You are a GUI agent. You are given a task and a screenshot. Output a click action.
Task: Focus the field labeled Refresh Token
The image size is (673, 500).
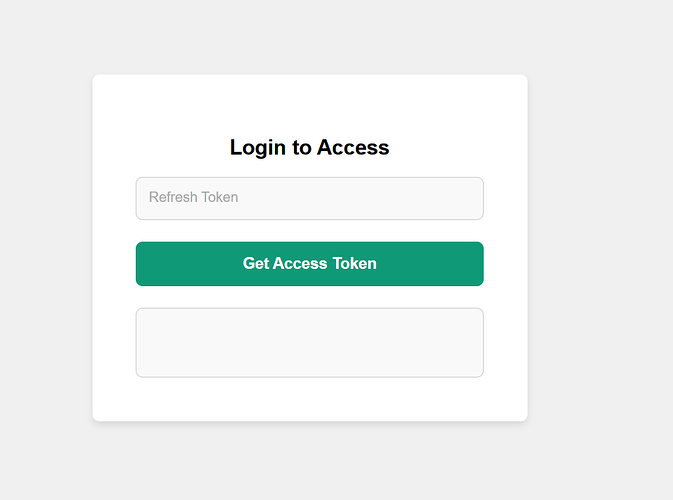point(309,198)
